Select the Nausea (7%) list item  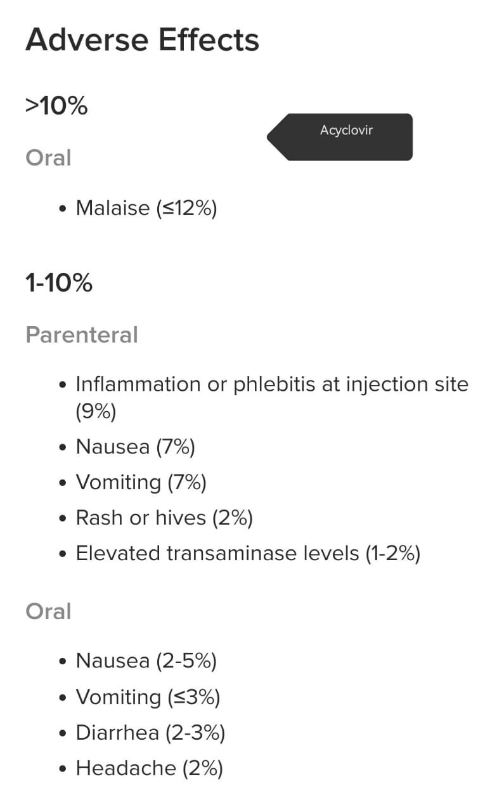click(135, 447)
